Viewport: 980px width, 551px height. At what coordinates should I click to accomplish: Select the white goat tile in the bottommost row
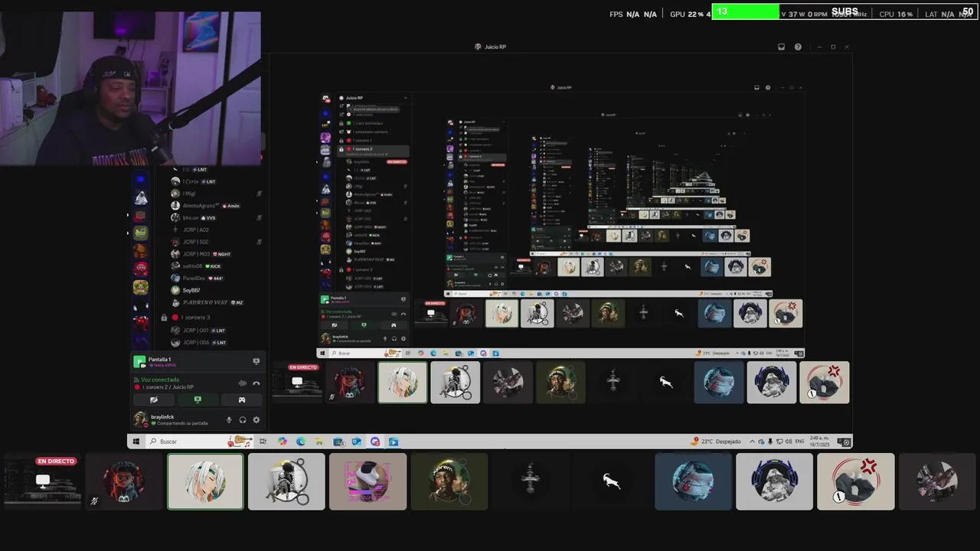pos(611,481)
